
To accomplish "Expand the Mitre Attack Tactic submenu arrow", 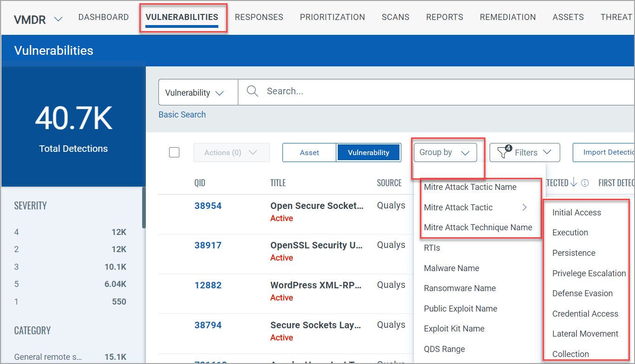I will click(x=524, y=208).
